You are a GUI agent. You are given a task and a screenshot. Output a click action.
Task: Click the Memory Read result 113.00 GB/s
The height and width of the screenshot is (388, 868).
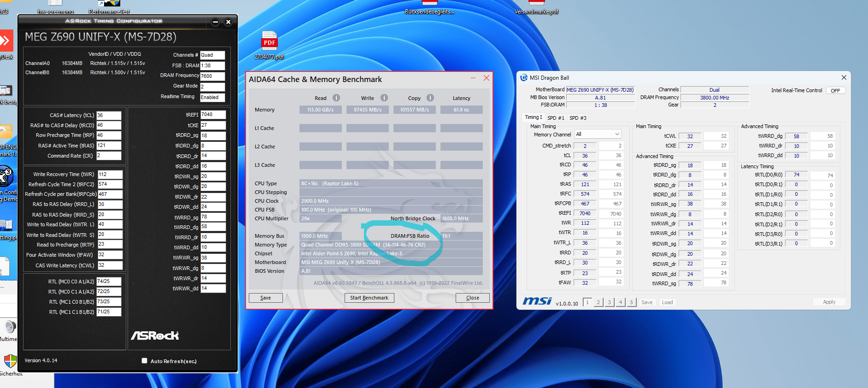pos(321,110)
